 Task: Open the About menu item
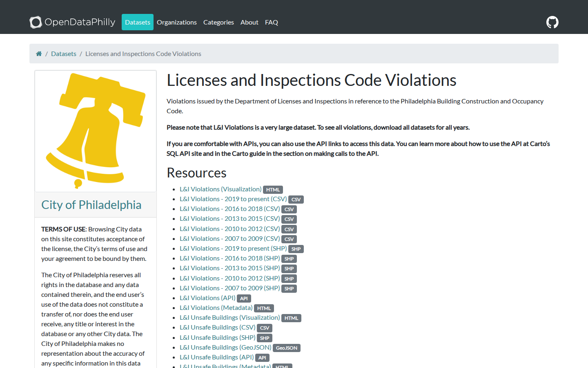coord(249,22)
